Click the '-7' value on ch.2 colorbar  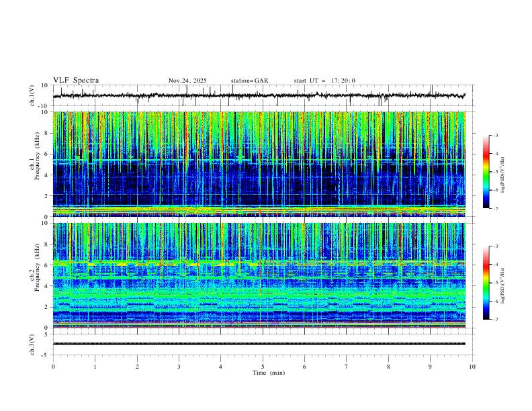pyautogui.click(x=496, y=320)
